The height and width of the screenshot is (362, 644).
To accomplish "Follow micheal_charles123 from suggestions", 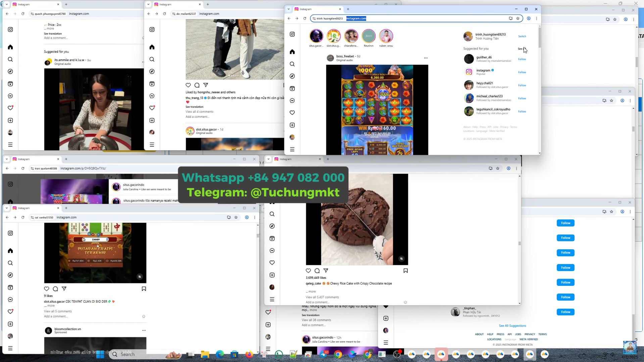I will point(522,98).
